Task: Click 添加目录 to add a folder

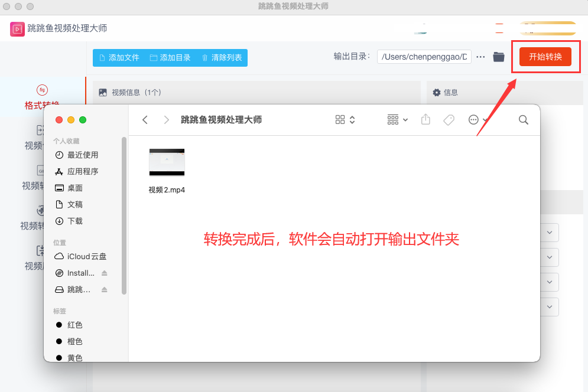Action: click(x=170, y=58)
